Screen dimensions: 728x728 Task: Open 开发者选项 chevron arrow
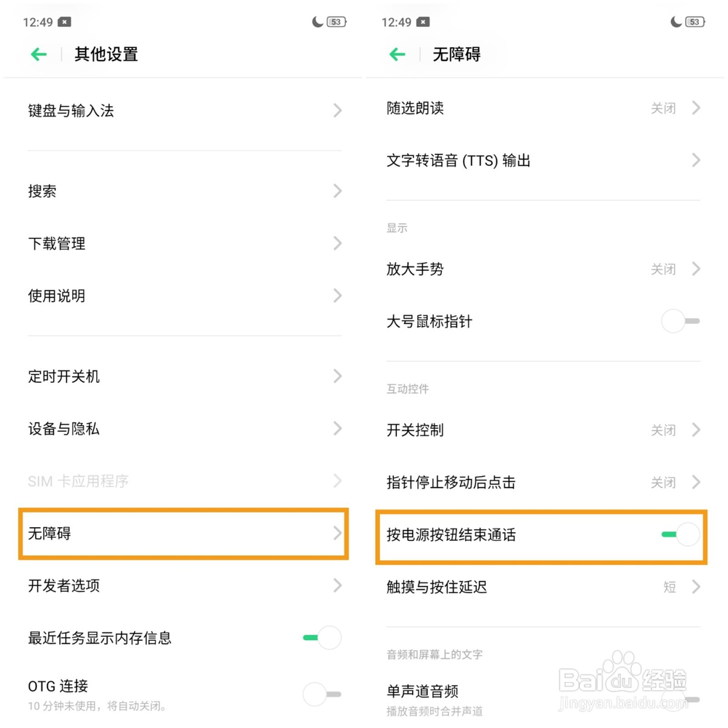337,585
